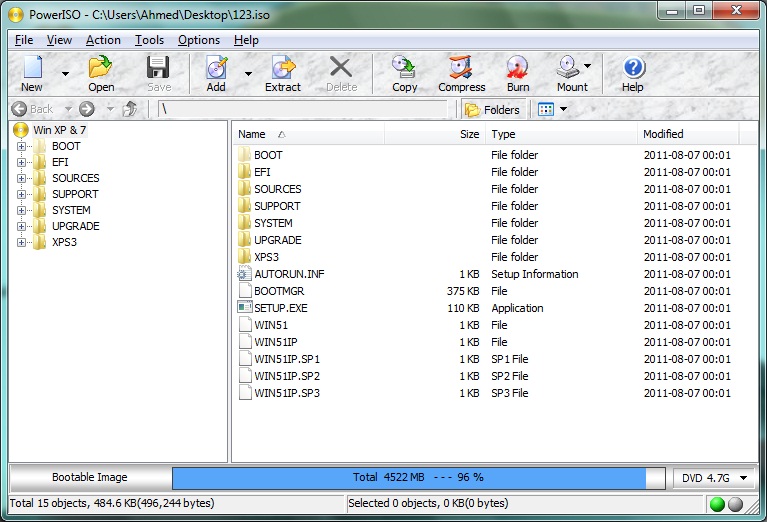Sort by the Modified column header
Viewport: 767px width, 522px height.
tap(688, 134)
